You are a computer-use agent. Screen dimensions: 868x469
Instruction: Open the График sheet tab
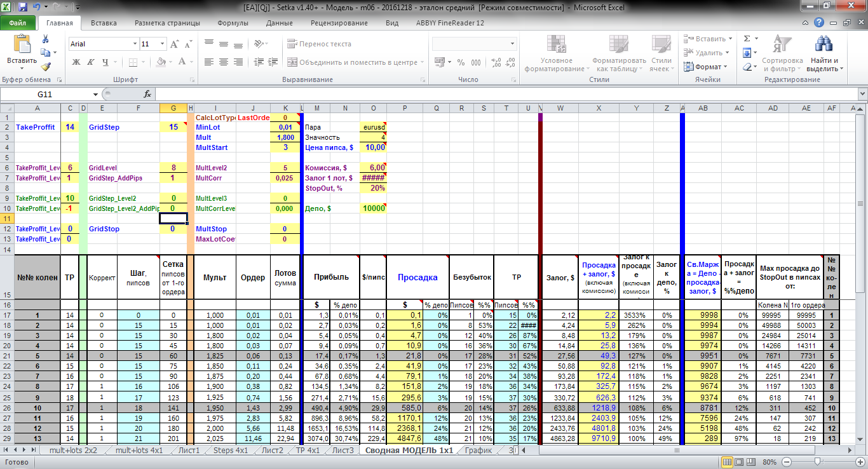[478, 450]
